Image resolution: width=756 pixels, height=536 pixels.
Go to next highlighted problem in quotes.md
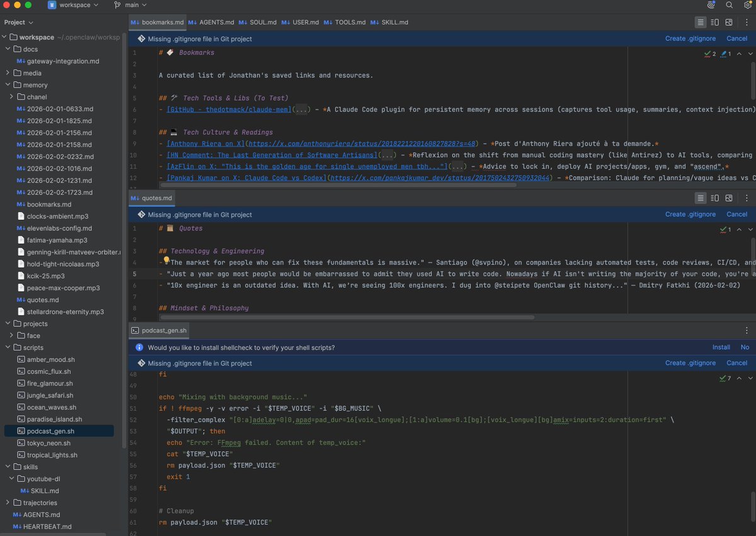click(750, 230)
